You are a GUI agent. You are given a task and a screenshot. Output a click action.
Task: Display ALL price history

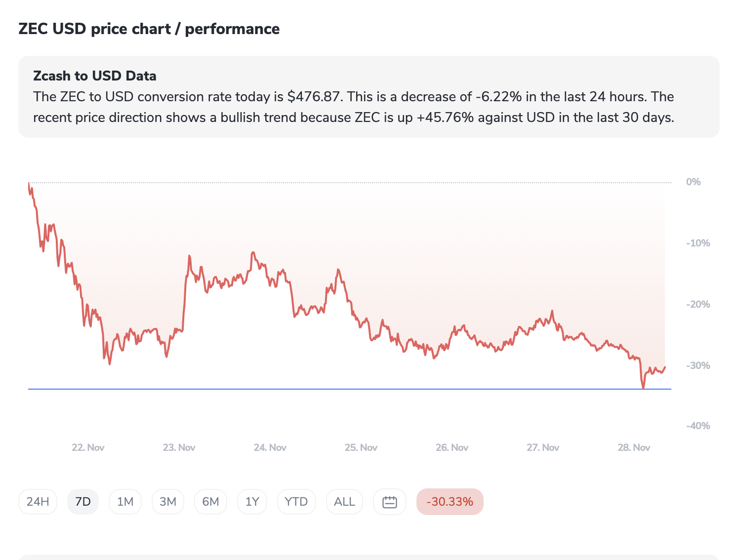tap(344, 502)
